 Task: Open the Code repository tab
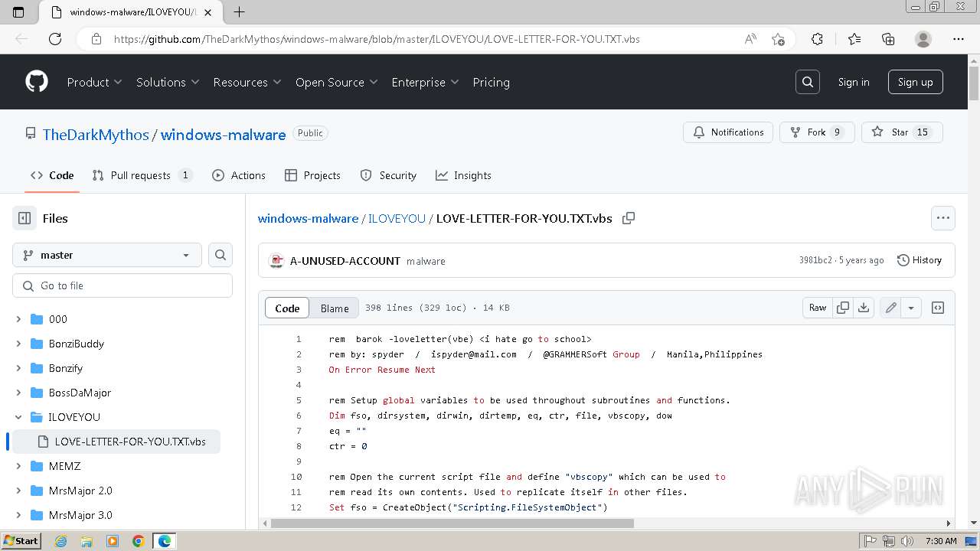coord(52,175)
